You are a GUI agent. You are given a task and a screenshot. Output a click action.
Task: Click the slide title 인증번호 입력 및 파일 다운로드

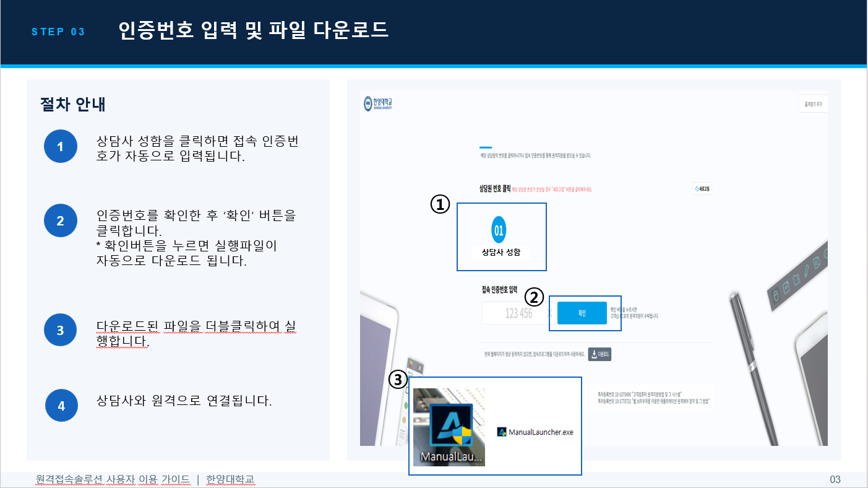254,30
